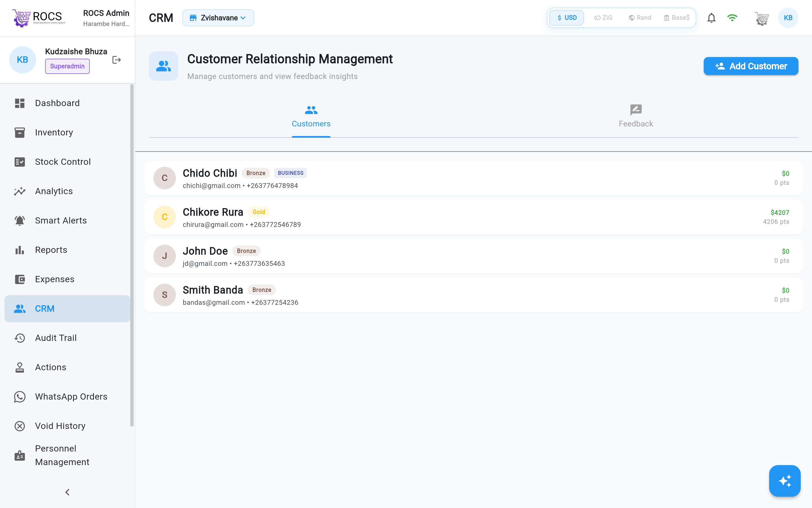This screenshot has width=812, height=508.
Task: Click Bronze badge next to John Doe
Action: point(246,251)
